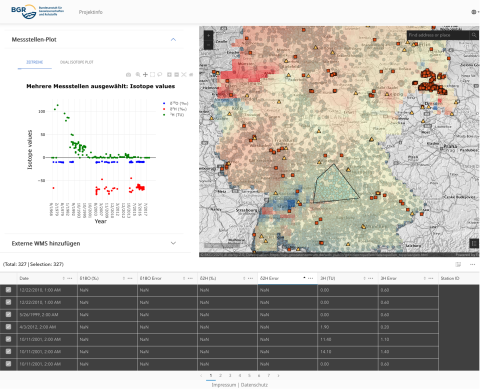Click the 4/3/2012, 2:00 AM date cell
This screenshot has width=480, height=389.
47,327
